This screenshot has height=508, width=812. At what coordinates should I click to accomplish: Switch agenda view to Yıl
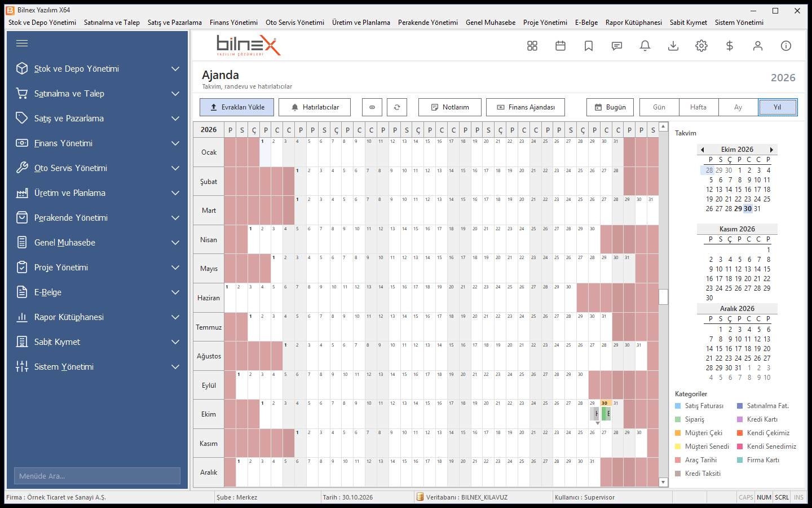(x=778, y=107)
